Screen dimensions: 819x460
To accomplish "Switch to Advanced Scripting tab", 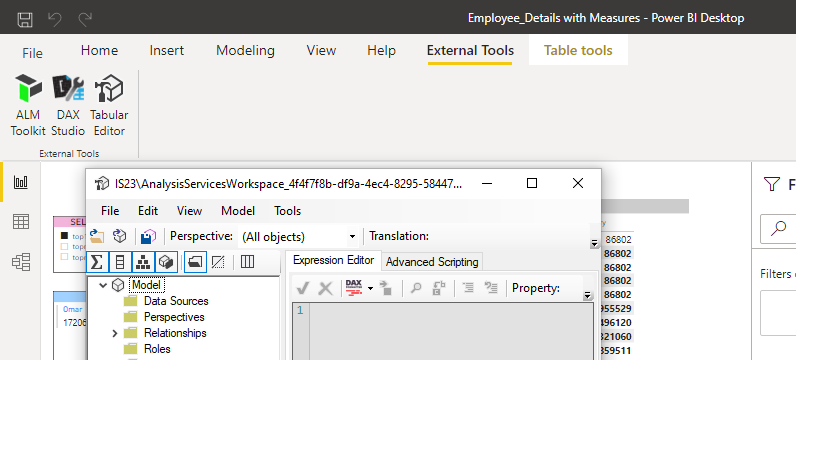I will coord(432,262).
